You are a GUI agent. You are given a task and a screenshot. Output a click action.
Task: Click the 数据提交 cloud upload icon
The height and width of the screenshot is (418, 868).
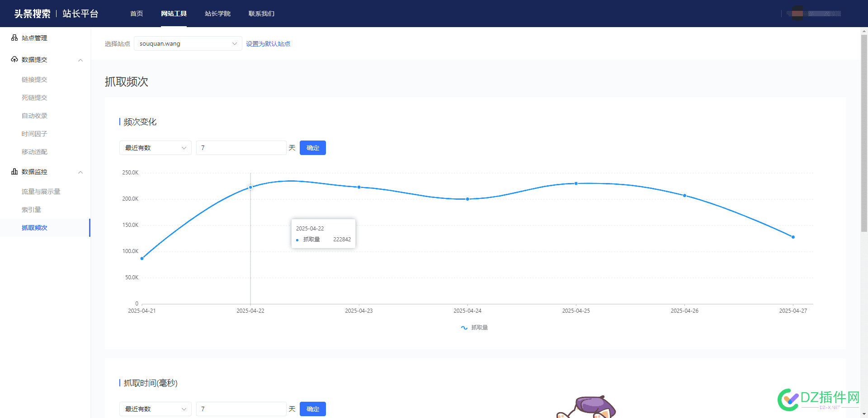point(14,60)
